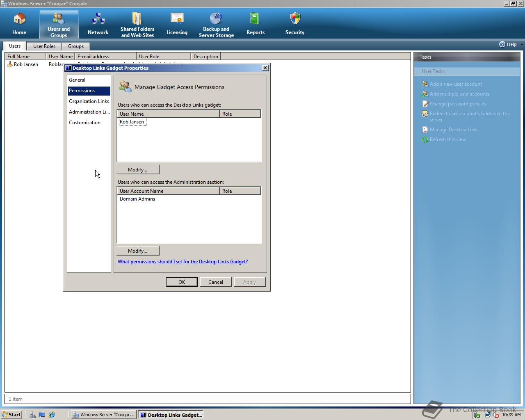Select Administration Links in properties sidebar

(89, 112)
